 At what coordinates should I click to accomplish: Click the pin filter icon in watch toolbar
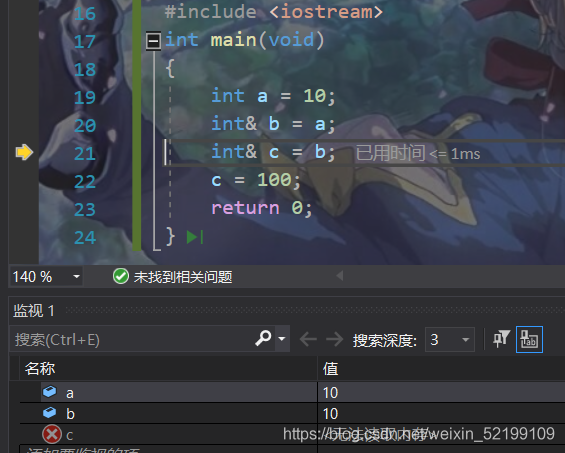(501, 339)
